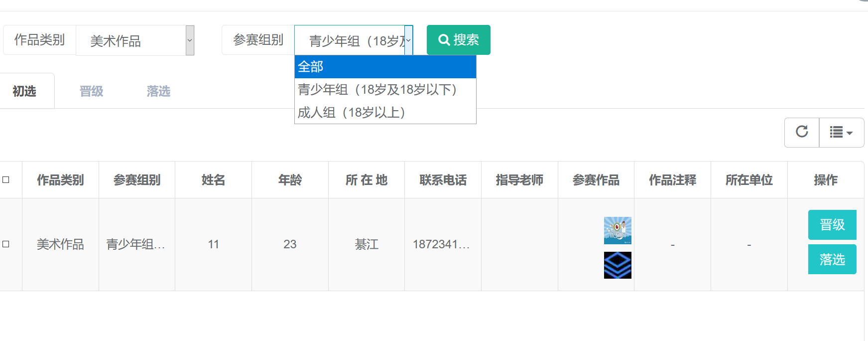Image resolution: width=868 pixels, height=341 pixels.
Task: Open the blue layered artwork thumbnail
Action: pos(618,265)
